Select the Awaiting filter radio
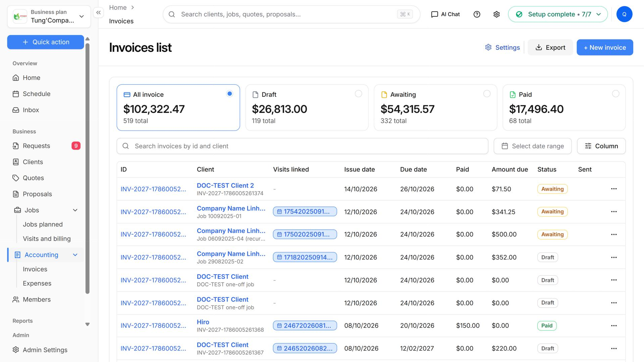644x362 pixels. pyautogui.click(x=487, y=94)
